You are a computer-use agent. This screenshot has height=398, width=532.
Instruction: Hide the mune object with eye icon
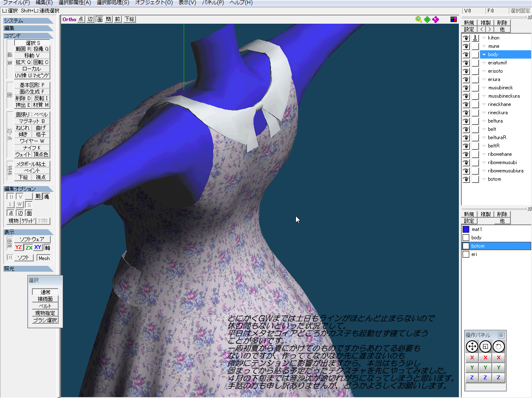(466, 46)
